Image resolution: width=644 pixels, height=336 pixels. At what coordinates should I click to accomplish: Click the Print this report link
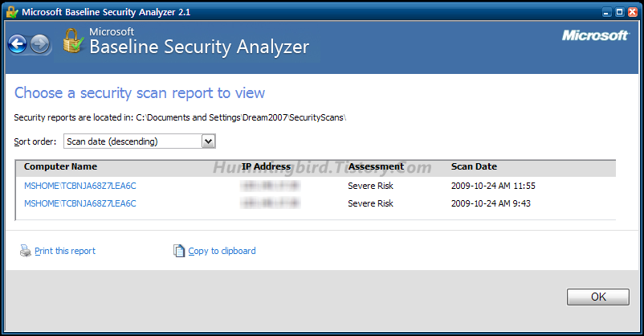click(65, 251)
